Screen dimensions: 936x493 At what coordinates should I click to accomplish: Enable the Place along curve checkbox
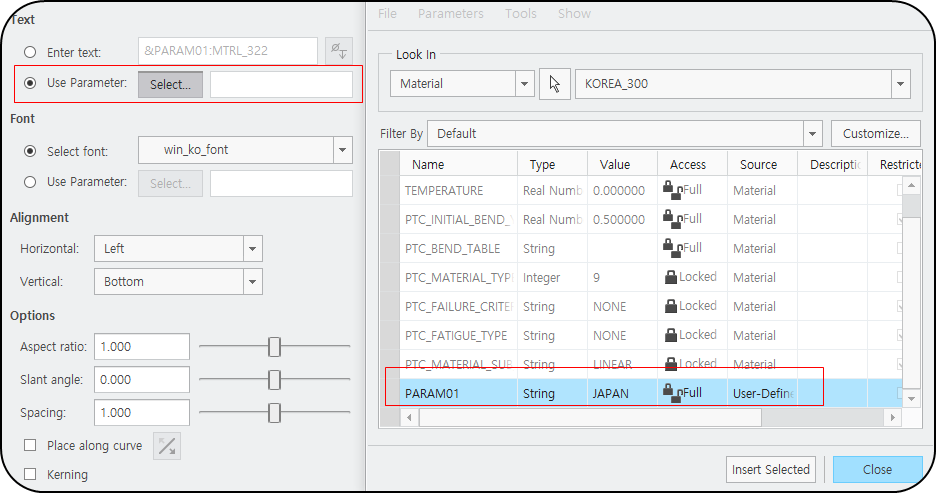[30, 445]
